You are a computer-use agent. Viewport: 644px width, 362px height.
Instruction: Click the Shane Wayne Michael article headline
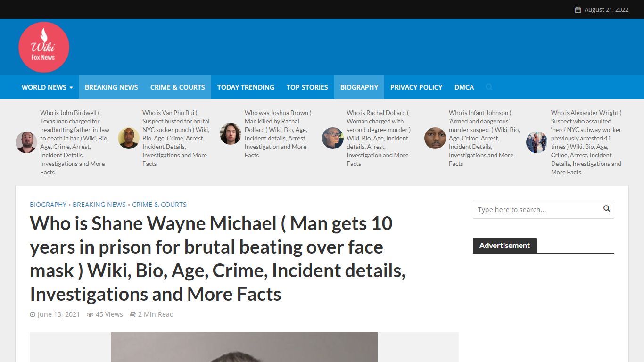[218, 259]
